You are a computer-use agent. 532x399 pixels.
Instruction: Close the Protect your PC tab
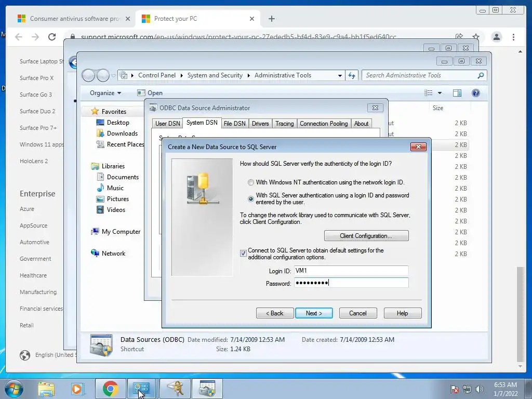pyautogui.click(x=252, y=19)
